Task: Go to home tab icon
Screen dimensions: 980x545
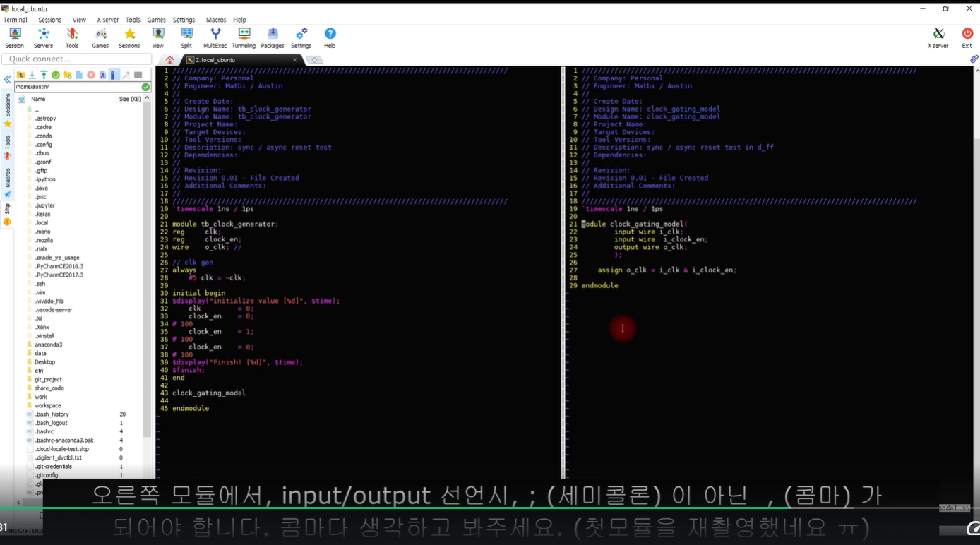Action: pyautogui.click(x=169, y=60)
